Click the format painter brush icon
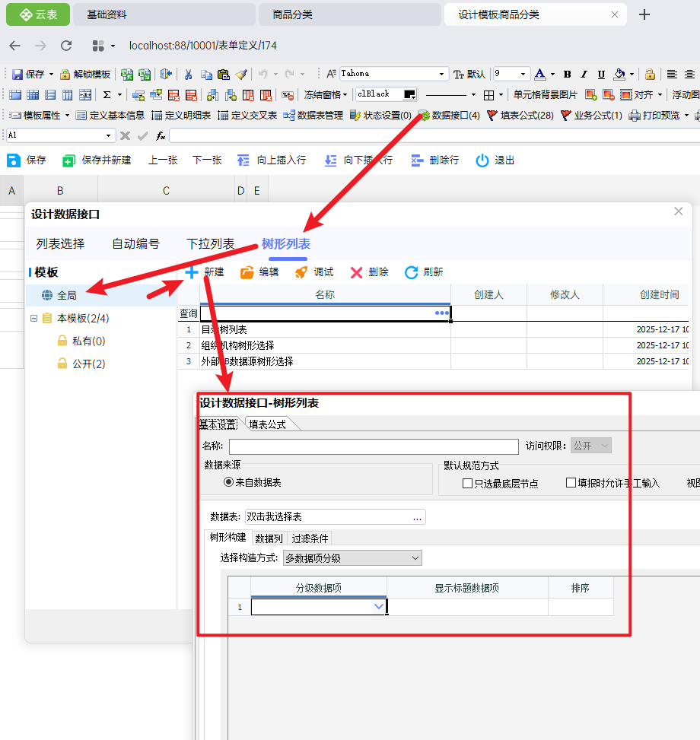 [x=241, y=74]
